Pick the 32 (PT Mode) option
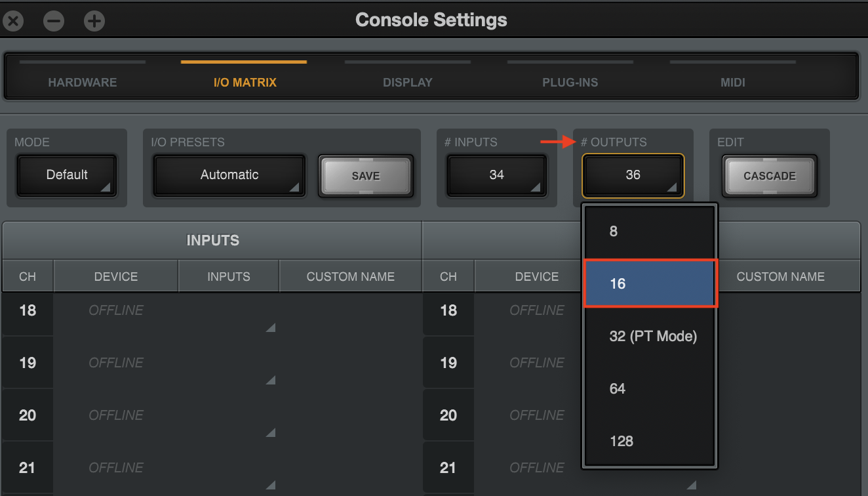This screenshot has height=496, width=868. click(x=649, y=336)
